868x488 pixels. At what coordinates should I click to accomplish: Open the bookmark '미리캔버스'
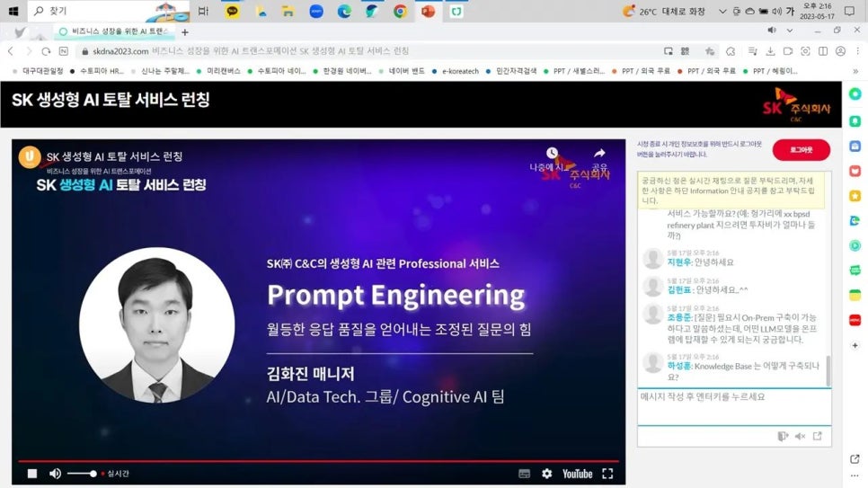(218, 71)
